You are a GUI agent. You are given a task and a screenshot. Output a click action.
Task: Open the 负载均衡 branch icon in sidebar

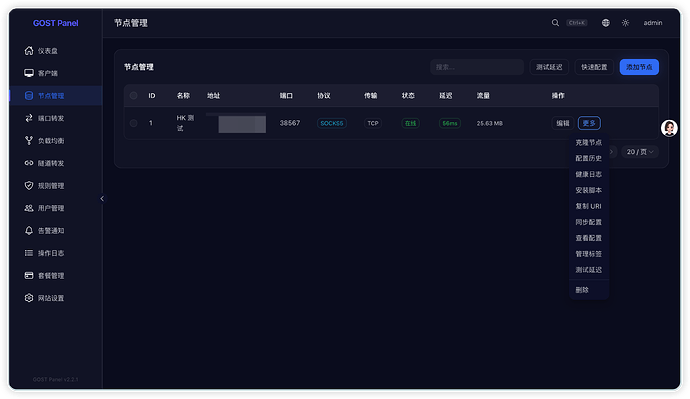point(29,140)
